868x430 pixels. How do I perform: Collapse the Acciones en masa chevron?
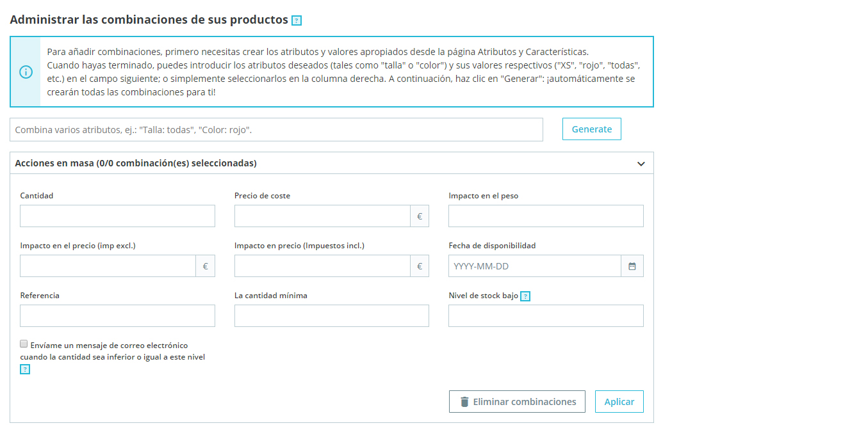(641, 164)
